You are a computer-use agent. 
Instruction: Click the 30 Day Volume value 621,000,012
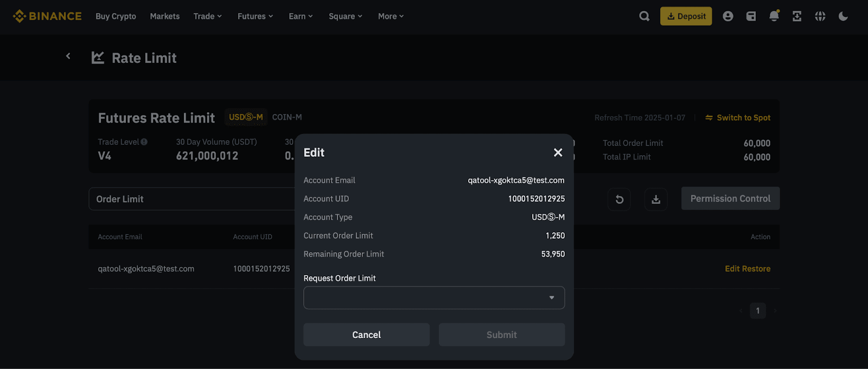tap(207, 156)
